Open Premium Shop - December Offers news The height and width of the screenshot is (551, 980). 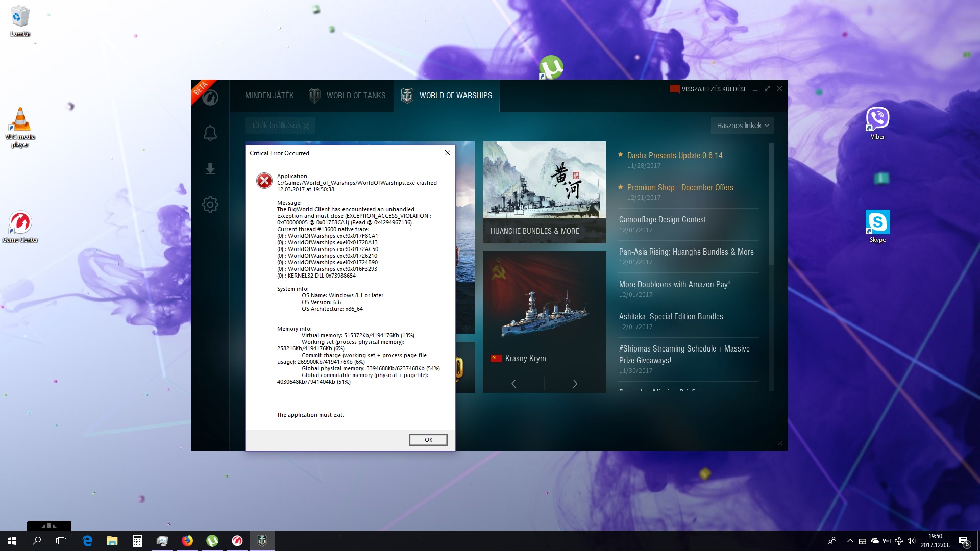(x=680, y=187)
